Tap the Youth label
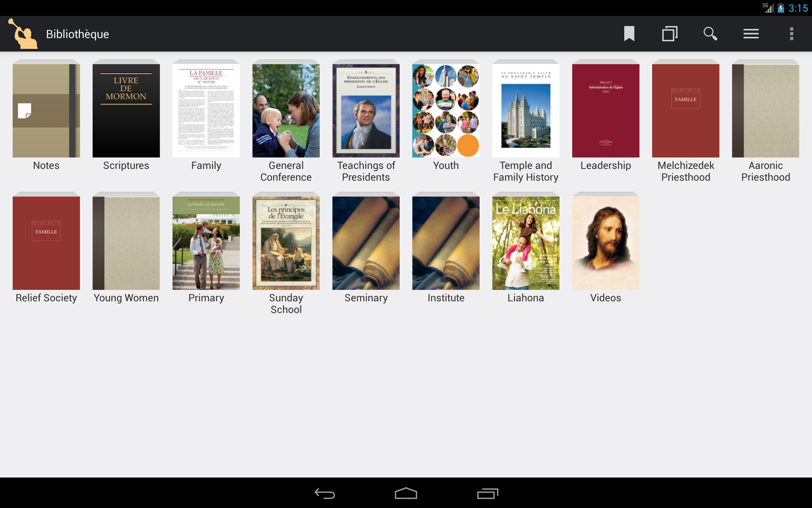 click(446, 165)
